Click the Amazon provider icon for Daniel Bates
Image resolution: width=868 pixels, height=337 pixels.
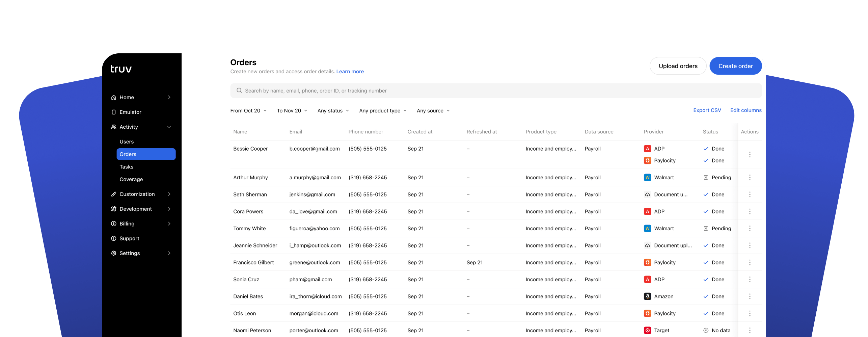tap(648, 296)
